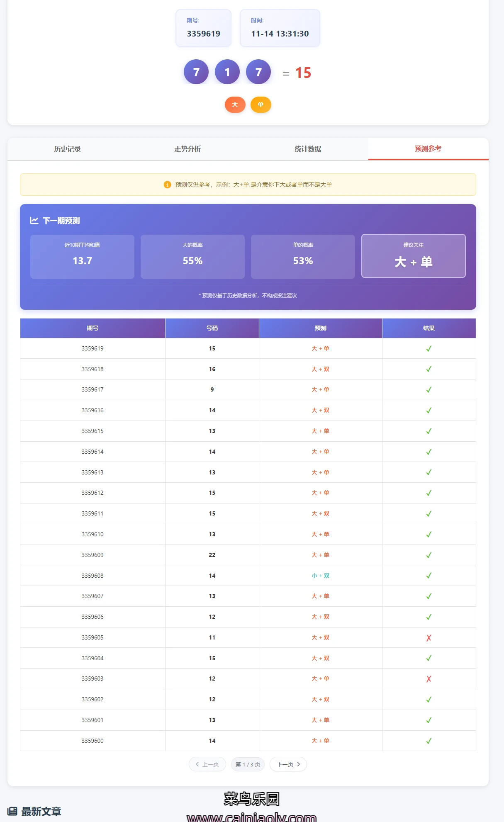Click the newspaper icon beside 最新文章

point(12,811)
